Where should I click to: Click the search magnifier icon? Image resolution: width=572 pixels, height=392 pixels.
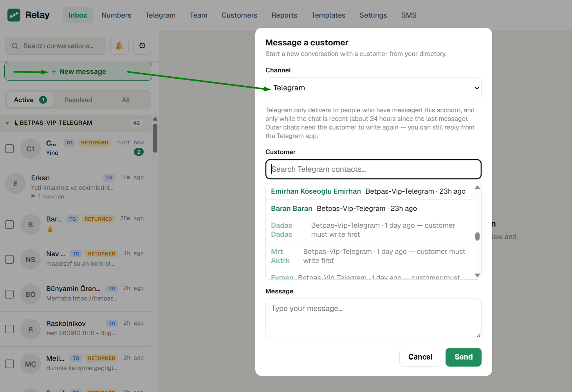15,46
